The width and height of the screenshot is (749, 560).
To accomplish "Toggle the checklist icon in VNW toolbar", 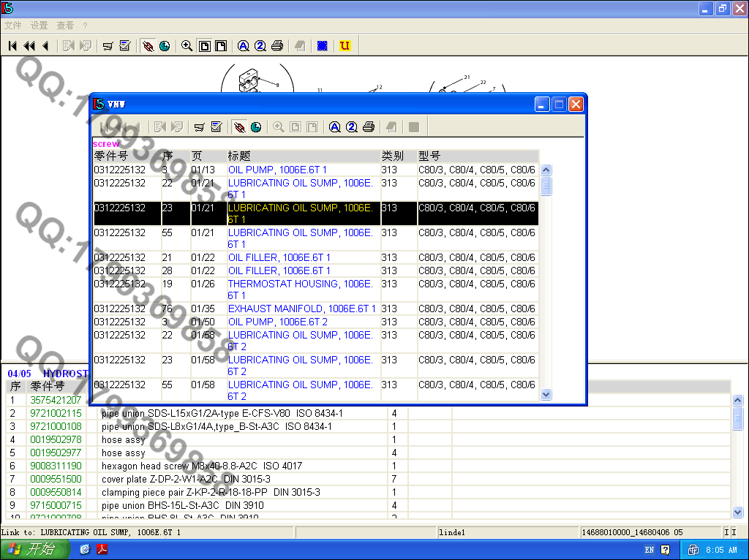I will pos(216,127).
